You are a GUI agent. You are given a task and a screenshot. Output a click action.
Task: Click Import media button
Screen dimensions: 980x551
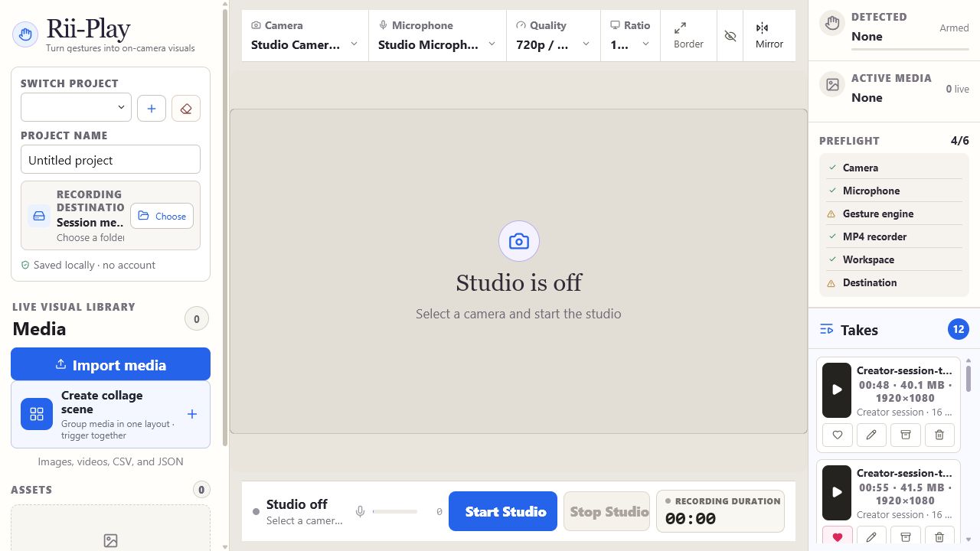point(110,364)
